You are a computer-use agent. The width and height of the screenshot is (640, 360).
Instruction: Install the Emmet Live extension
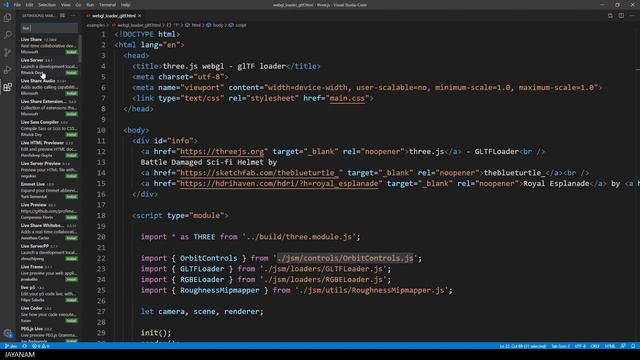pyautogui.click(x=71, y=197)
